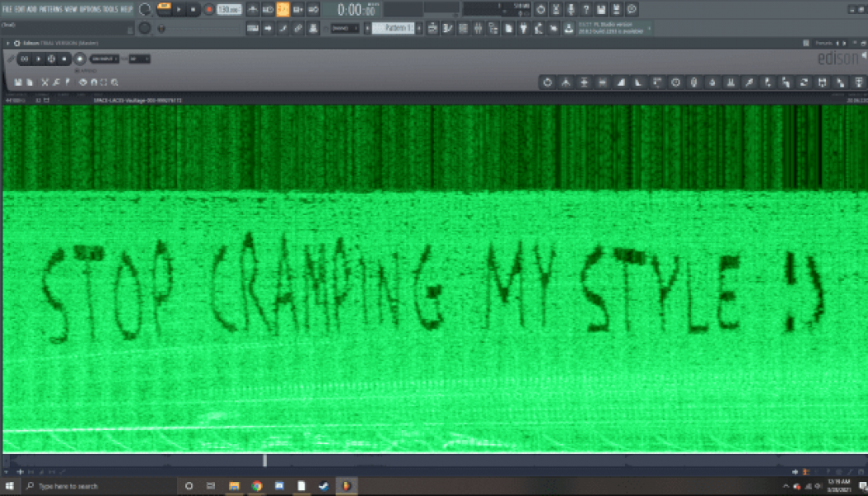Click Edison's save sample disk icon

[18, 82]
